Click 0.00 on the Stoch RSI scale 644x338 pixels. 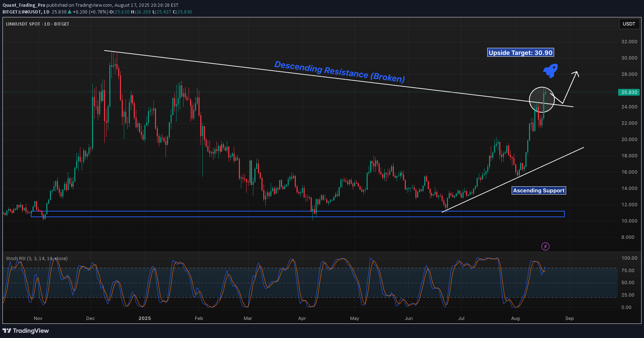click(x=626, y=307)
